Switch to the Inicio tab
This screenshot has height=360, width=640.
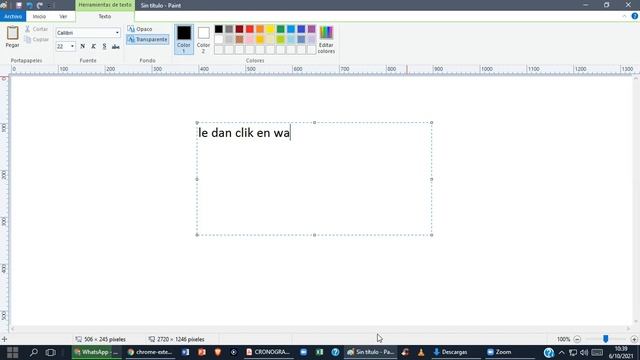(39, 16)
